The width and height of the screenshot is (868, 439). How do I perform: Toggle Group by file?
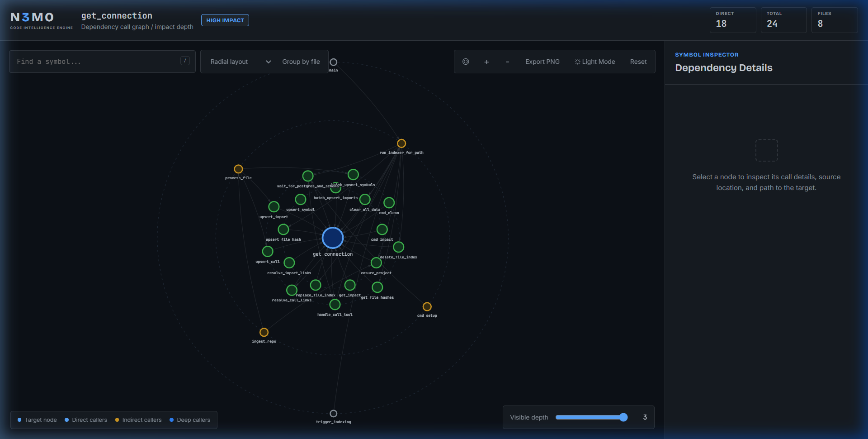301,62
